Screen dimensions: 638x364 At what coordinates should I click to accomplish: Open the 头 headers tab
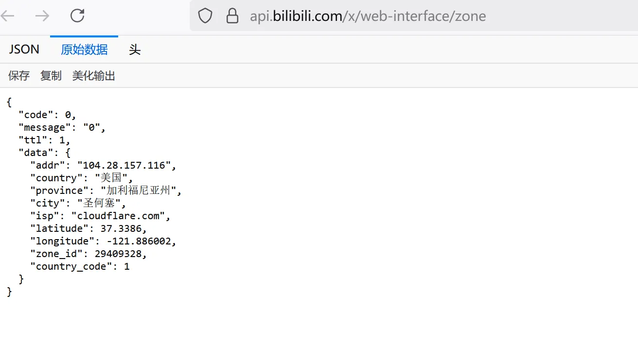(135, 50)
